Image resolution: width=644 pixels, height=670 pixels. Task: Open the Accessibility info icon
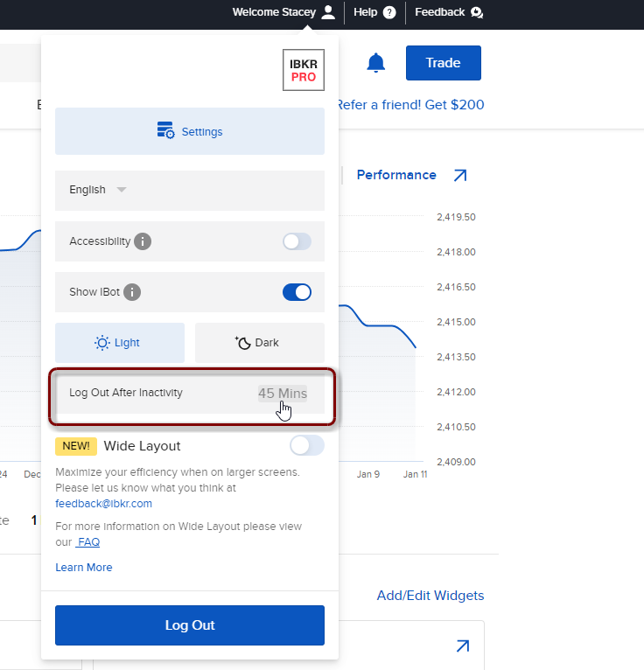point(143,241)
